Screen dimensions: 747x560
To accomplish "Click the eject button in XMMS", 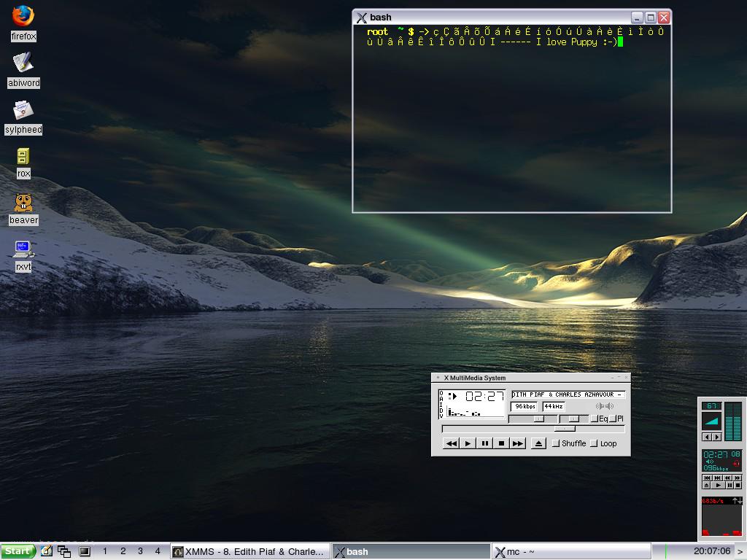I will 538,443.
